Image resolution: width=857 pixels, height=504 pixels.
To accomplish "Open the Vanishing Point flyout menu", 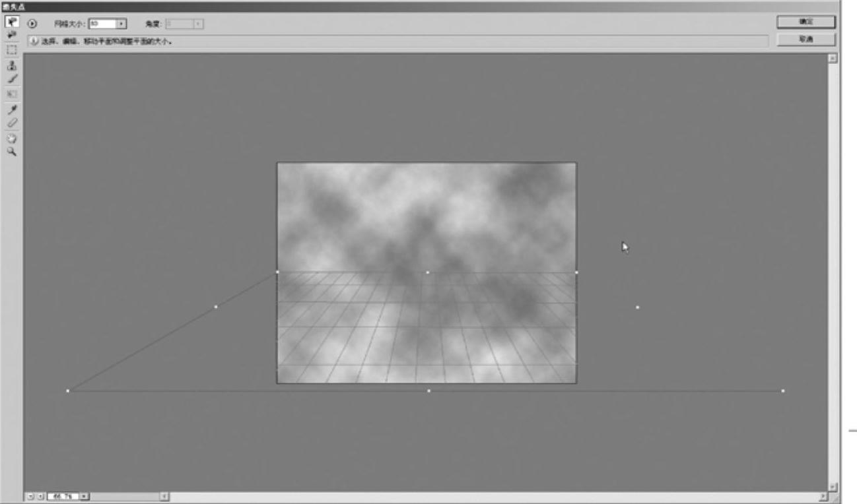I will [32, 24].
